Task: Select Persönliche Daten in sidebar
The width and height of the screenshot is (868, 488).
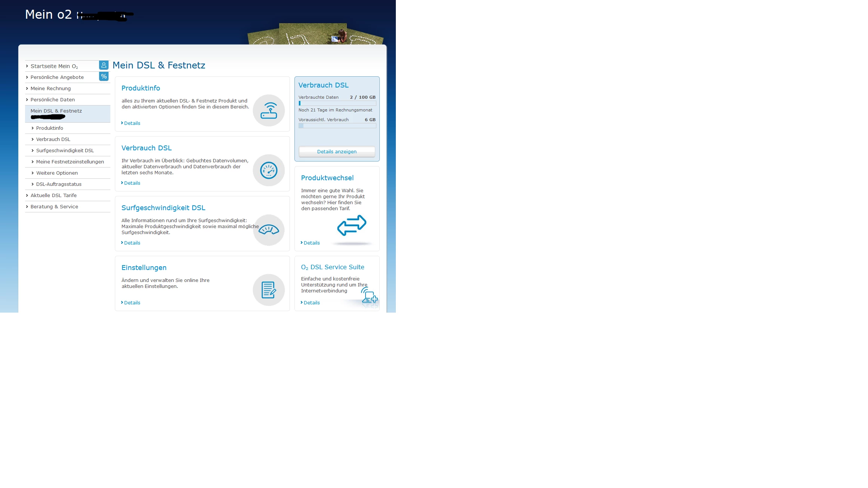Action: (x=52, y=99)
